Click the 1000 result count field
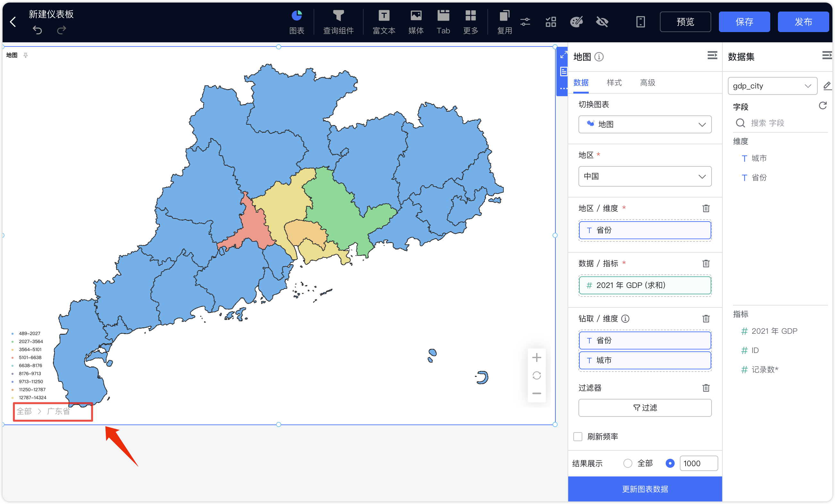Screen dimensions: 835x504 (x=698, y=463)
